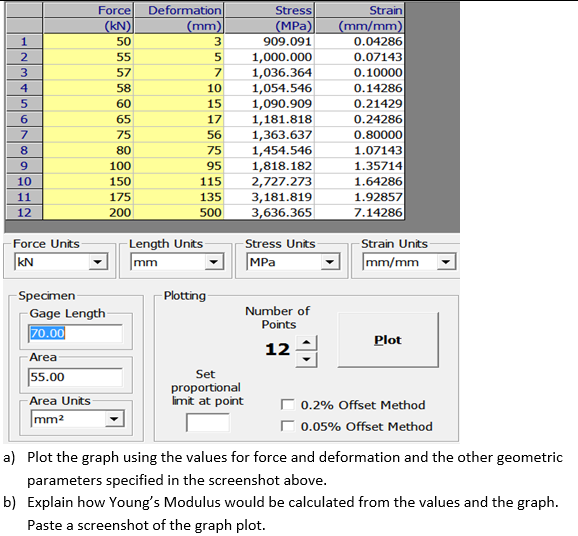Click Stress cell 1,090.909
This screenshot has height=536, width=578.
[269, 104]
